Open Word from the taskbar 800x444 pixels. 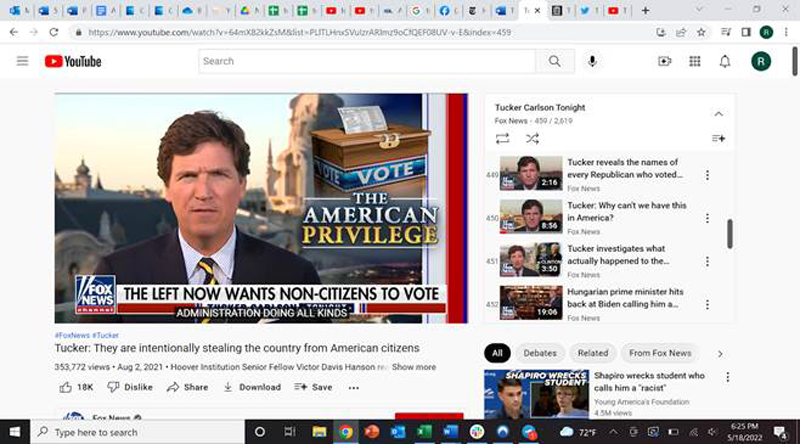[x=450, y=432]
